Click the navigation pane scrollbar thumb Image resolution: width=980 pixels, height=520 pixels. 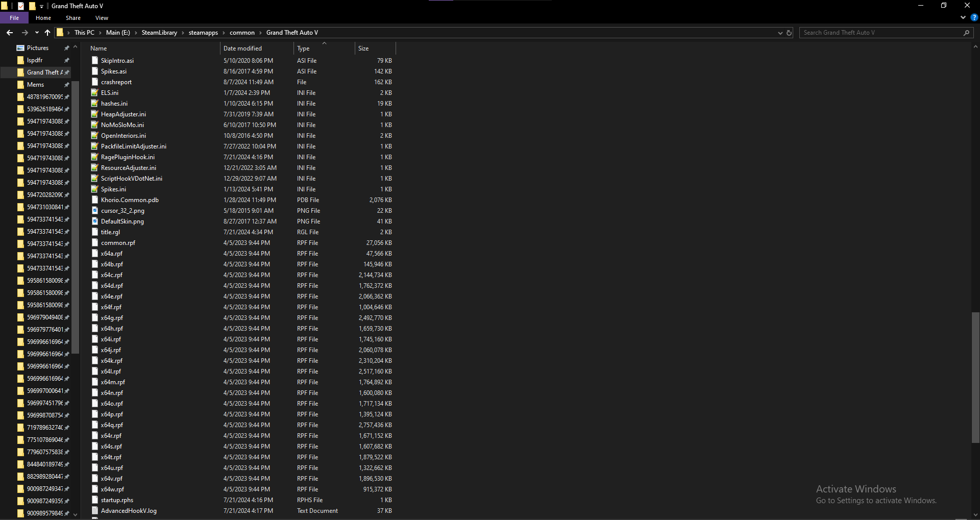[x=76, y=217]
